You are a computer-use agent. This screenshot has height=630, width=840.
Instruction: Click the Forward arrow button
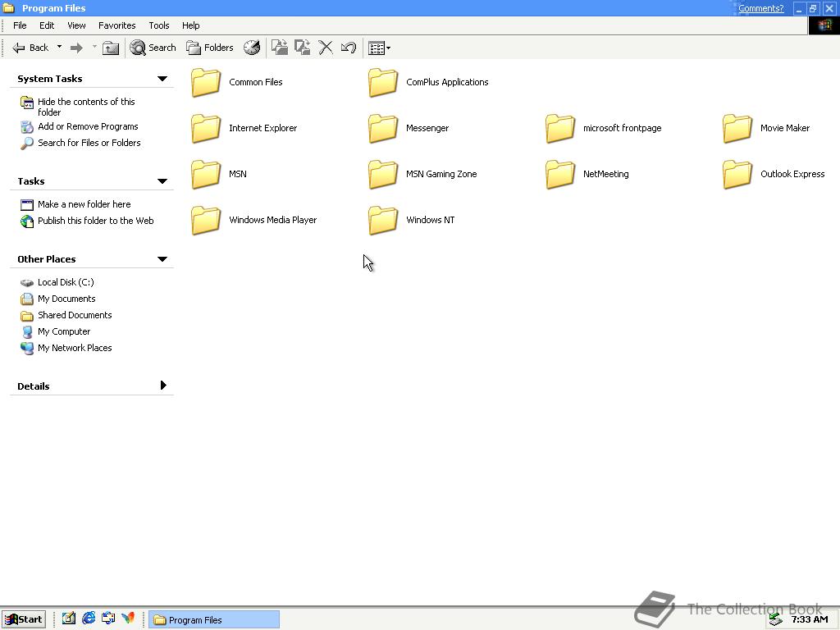click(x=76, y=48)
